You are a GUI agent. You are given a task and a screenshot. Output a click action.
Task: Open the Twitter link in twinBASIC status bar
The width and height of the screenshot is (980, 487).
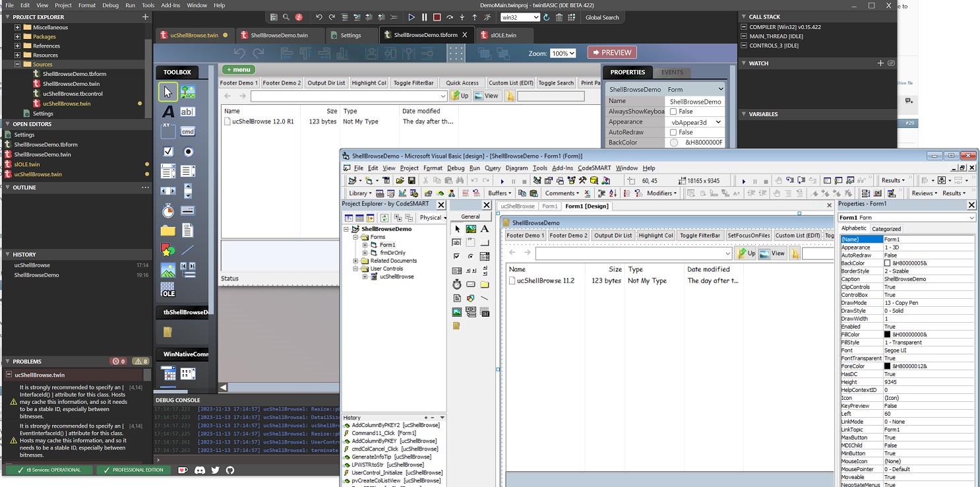pyautogui.click(x=215, y=470)
